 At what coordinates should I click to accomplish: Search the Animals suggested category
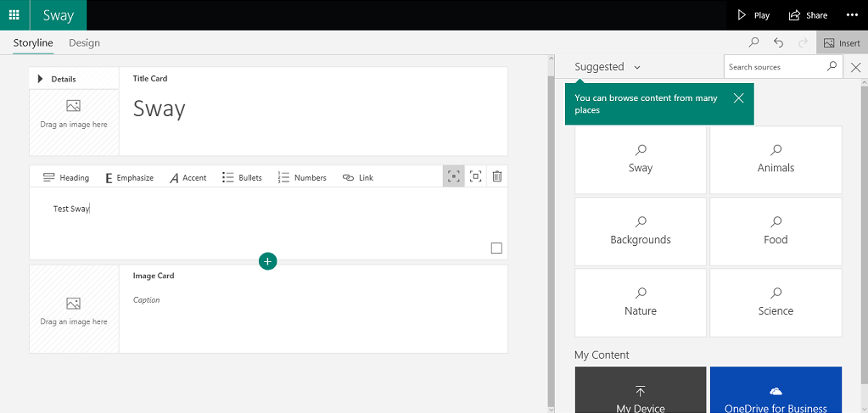pos(776,159)
